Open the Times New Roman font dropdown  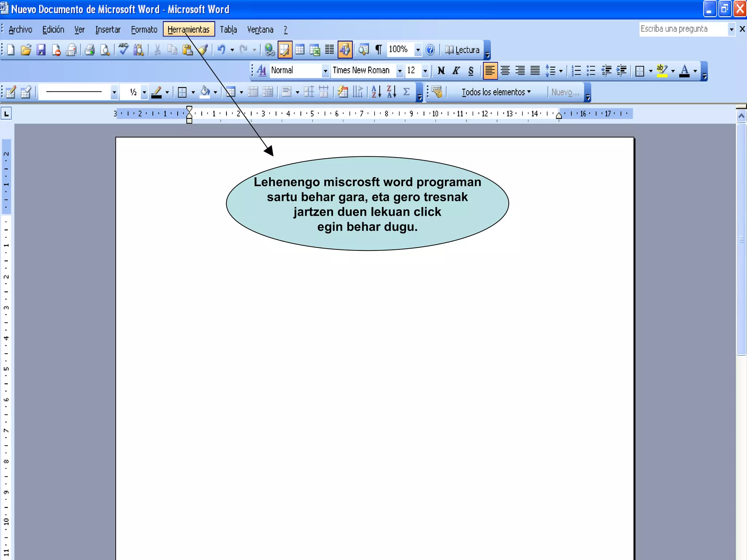(400, 71)
